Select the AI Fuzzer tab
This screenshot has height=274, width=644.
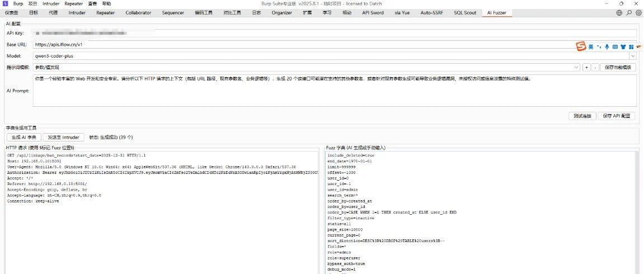[x=496, y=13]
